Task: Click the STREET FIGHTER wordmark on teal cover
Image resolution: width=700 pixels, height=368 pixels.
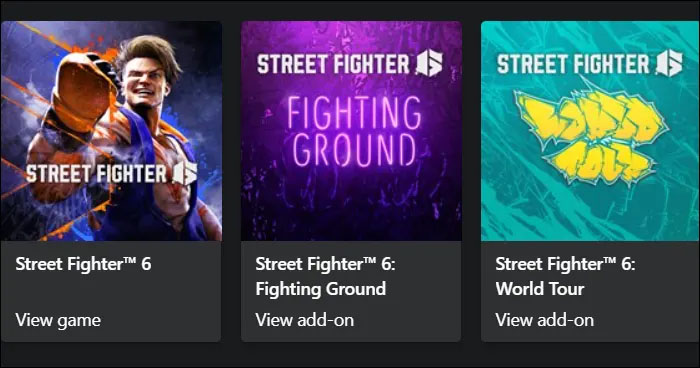Action: tap(573, 64)
